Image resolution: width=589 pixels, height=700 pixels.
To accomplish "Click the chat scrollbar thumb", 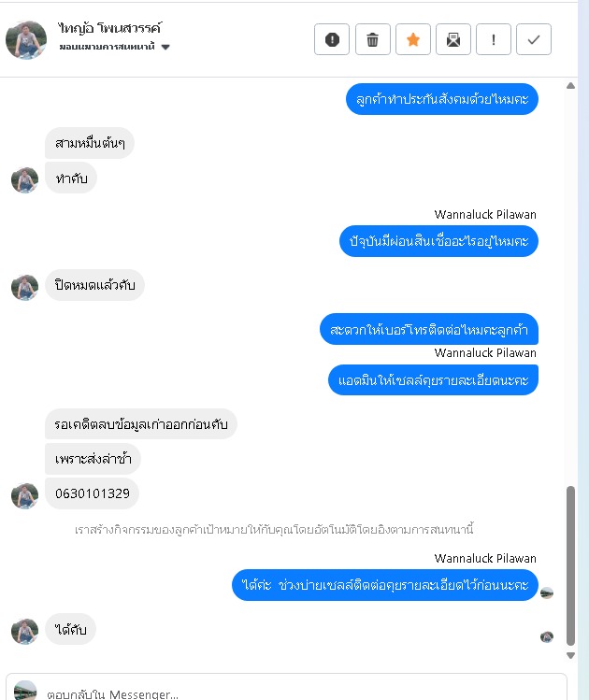I will coord(570,565).
